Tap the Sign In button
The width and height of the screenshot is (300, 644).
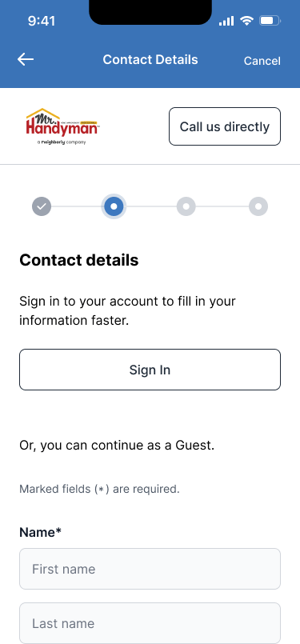150,370
